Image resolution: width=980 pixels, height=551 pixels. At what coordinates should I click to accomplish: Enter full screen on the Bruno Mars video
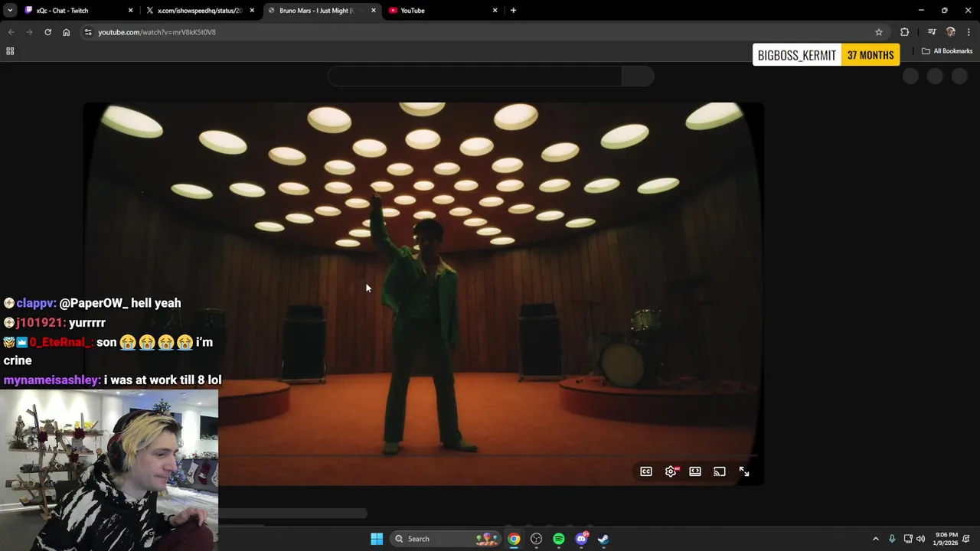point(744,471)
